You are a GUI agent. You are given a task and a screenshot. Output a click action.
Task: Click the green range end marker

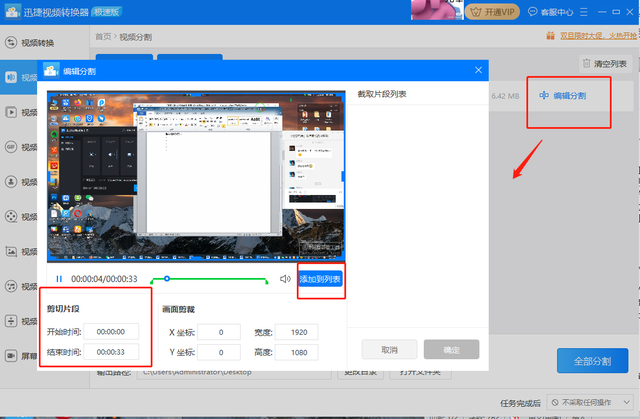(267, 281)
